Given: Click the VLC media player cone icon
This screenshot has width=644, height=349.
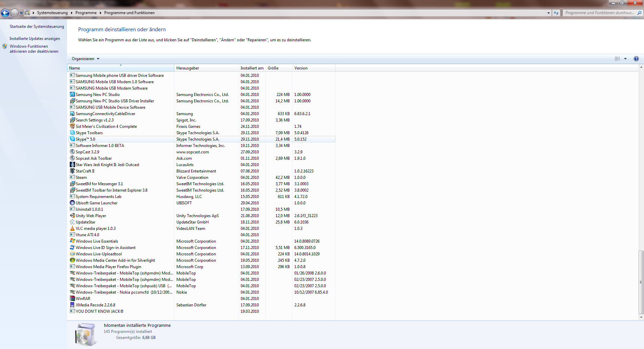Looking at the screenshot, I should point(72,228).
